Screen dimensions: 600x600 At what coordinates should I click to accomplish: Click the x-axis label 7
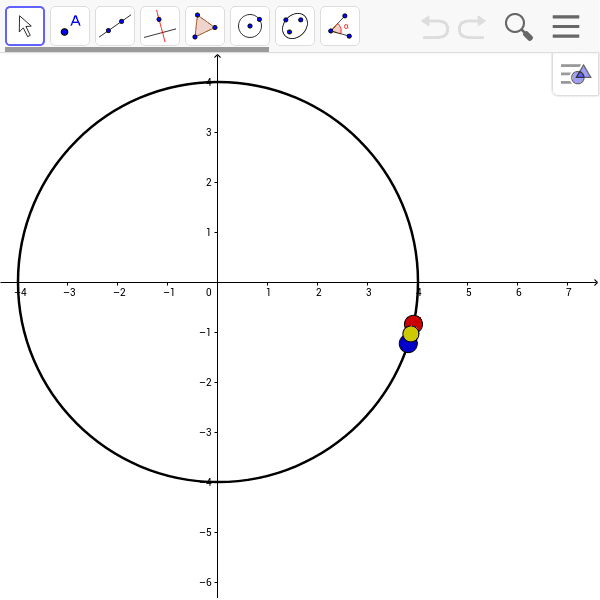569,292
